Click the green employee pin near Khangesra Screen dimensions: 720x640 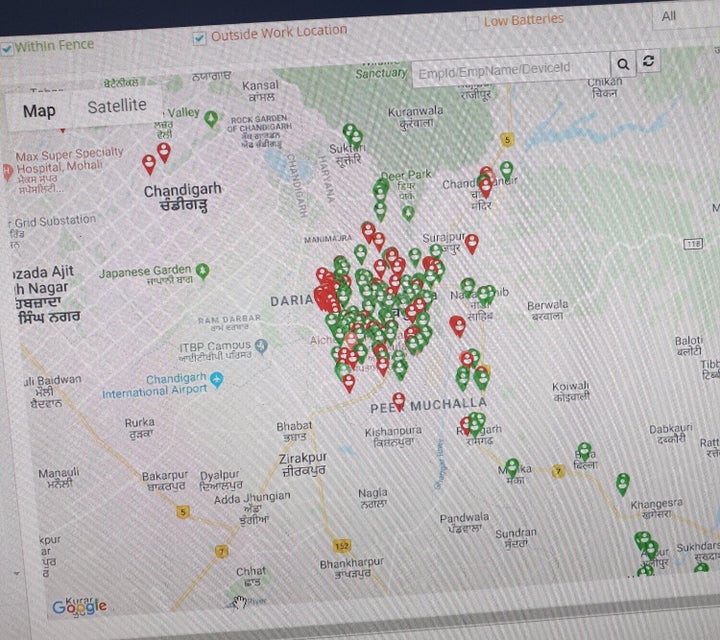623,484
